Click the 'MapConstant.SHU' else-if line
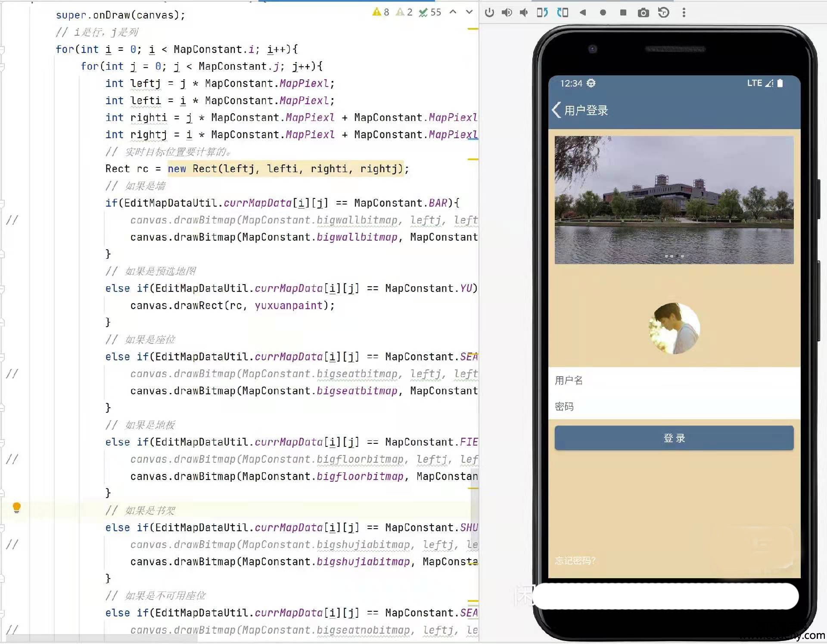Screen dimensions: 827x644 click(x=292, y=528)
